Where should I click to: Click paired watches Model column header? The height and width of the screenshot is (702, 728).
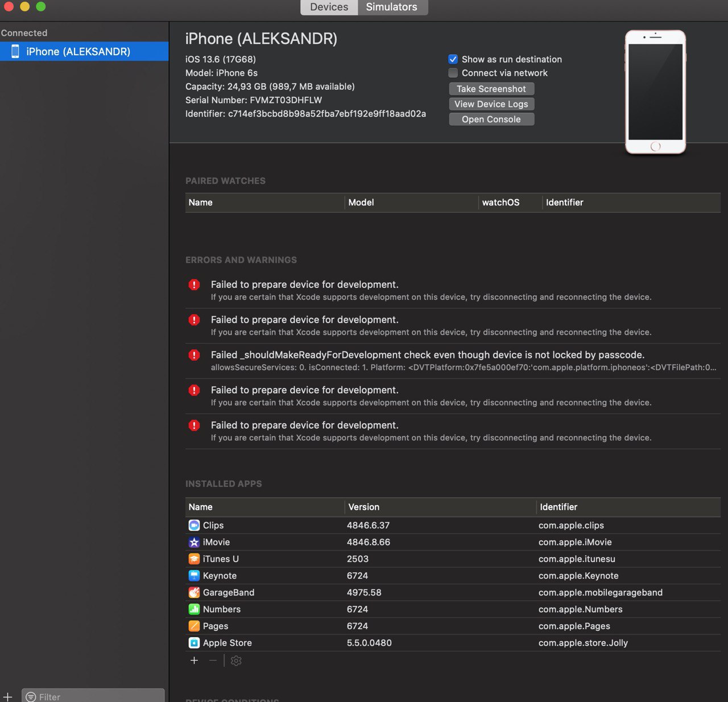412,203
